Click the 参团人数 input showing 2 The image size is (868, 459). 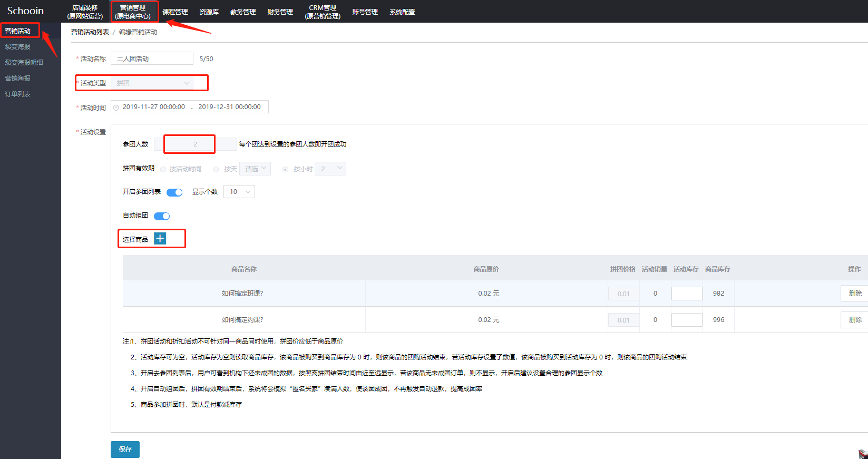pos(196,144)
